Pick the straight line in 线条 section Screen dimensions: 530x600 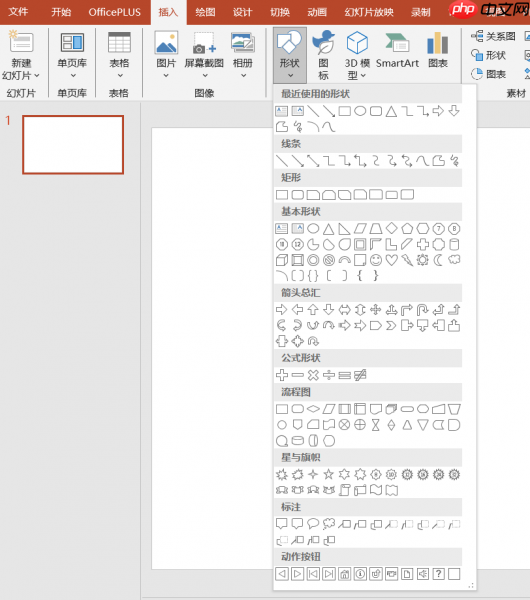[x=282, y=161]
